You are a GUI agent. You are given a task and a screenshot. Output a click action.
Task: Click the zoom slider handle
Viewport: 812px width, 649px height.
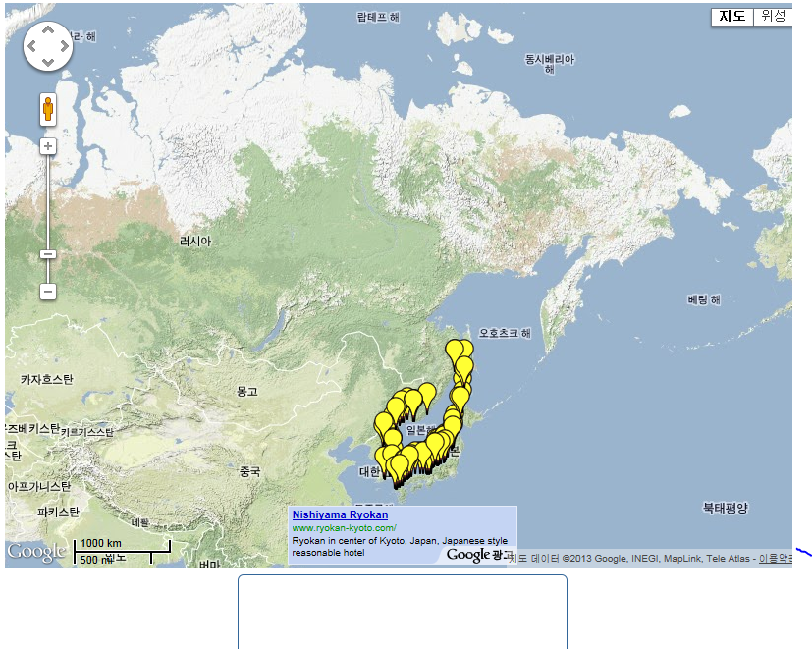pyautogui.click(x=47, y=254)
